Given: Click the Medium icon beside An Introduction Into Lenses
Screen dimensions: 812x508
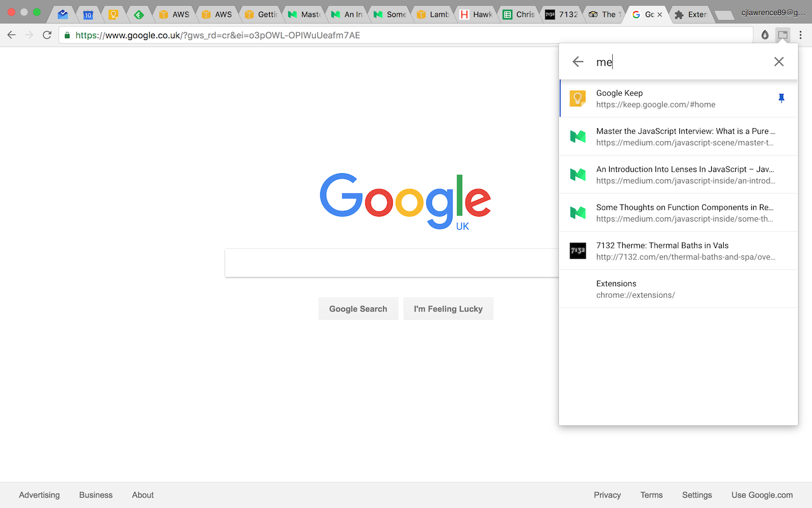Looking at the screenshot, I should [x=578, y=175].
